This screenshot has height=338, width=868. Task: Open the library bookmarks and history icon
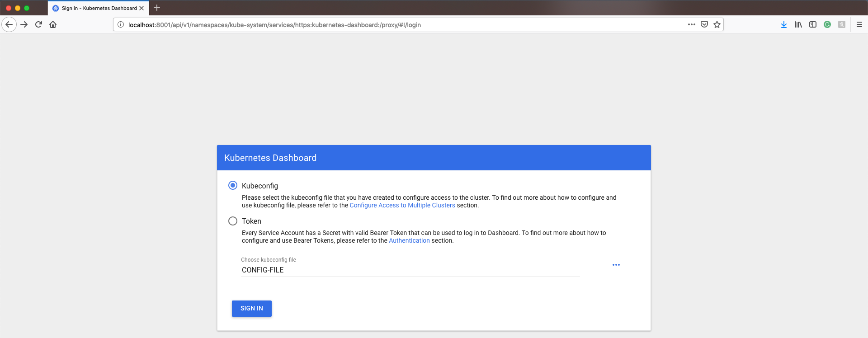(x=798, y=24)
